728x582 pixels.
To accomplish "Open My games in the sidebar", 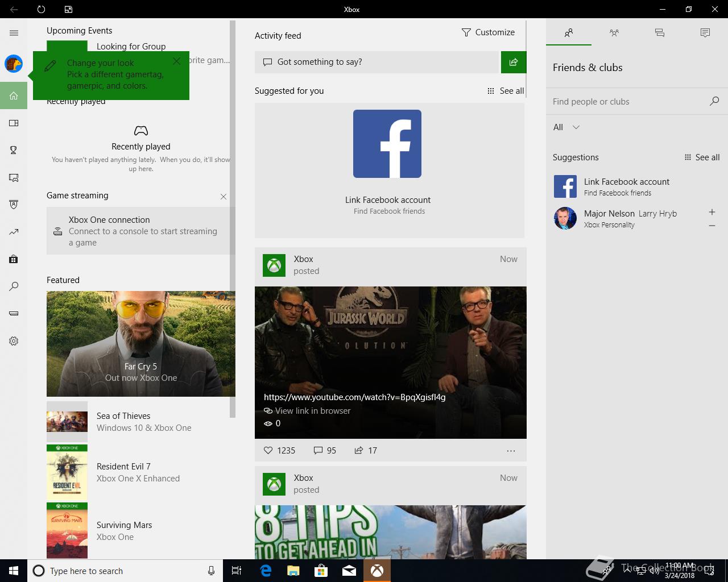I will tap(14, 123).
